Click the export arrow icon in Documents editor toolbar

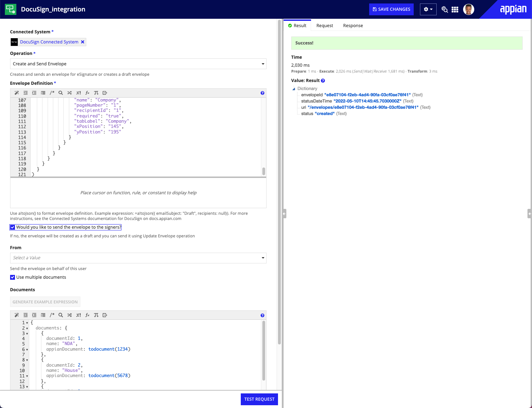105,315
